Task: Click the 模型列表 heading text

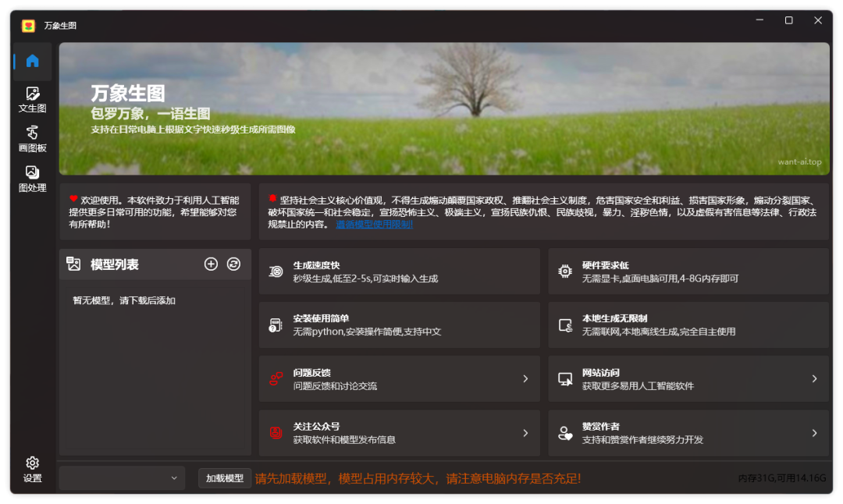Action: pyautogui.click(x=115, y=264)
